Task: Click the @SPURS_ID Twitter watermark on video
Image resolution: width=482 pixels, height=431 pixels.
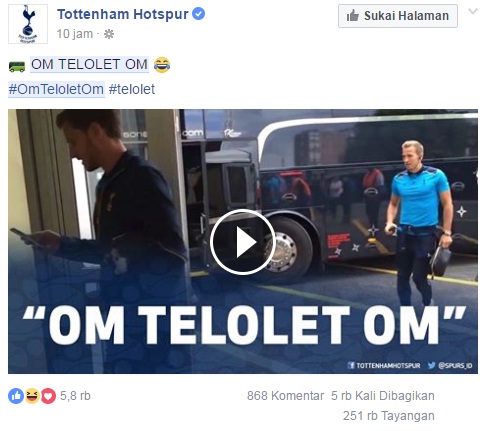Action: point(450,365)
